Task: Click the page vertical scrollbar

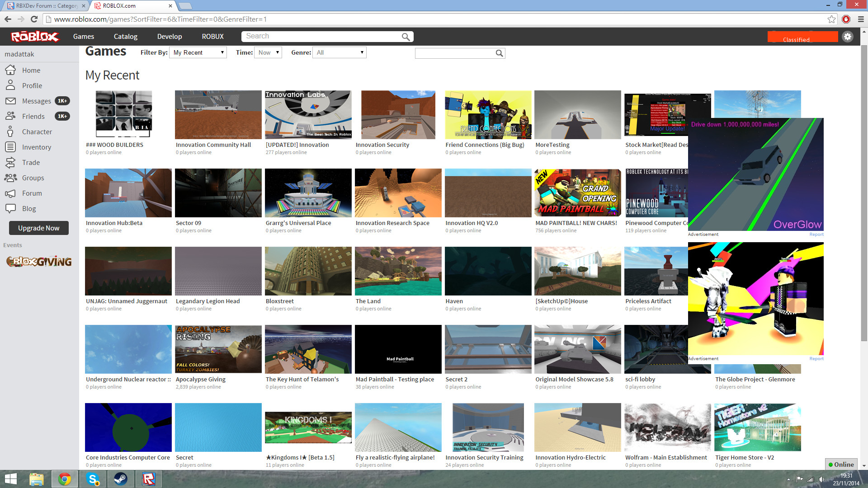Action: [864, 190]
